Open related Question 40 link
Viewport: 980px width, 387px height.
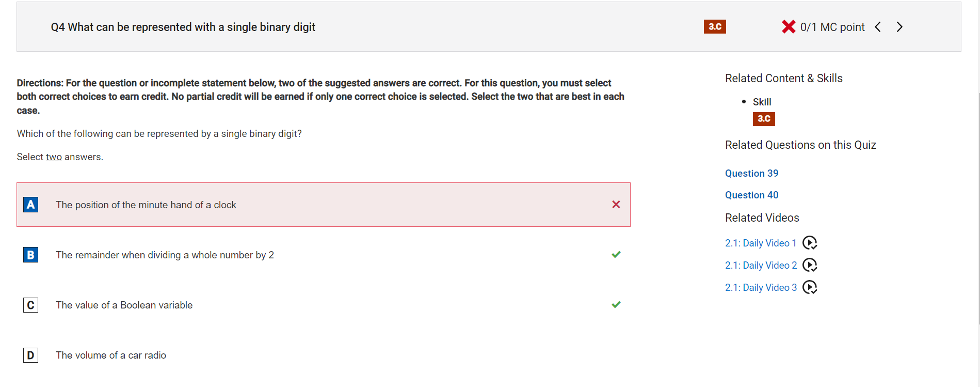751,195
